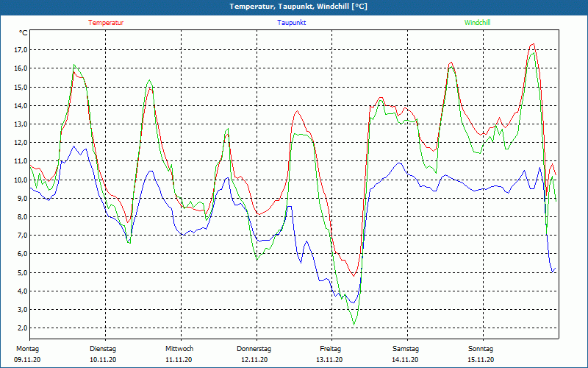Screen dimensions: 588x368
Task: Select the 10,0 y-axis value
Action: pyautogui.click(x=21, y=180)
